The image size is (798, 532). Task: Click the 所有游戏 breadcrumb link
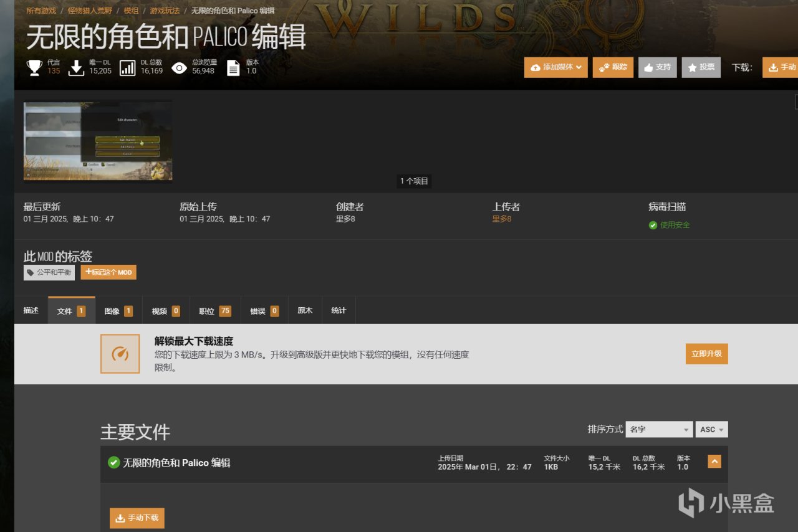point(41,11)
